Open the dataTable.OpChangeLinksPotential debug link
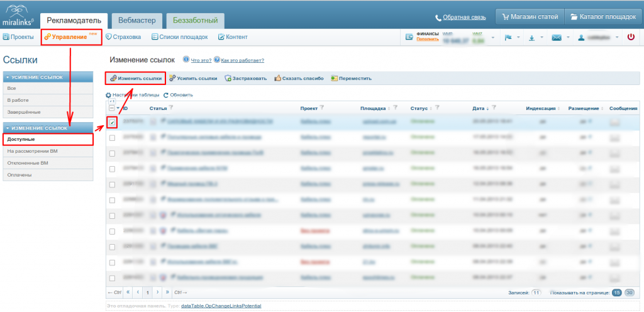Viewport: 644px width, 312px height. pos(221,306)
